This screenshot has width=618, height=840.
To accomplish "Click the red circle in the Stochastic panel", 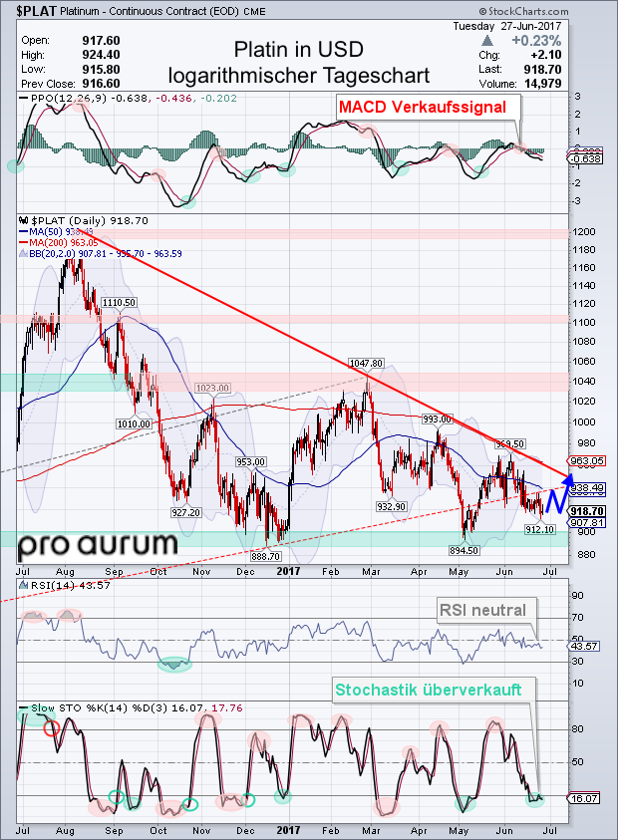I will (50, 728).
